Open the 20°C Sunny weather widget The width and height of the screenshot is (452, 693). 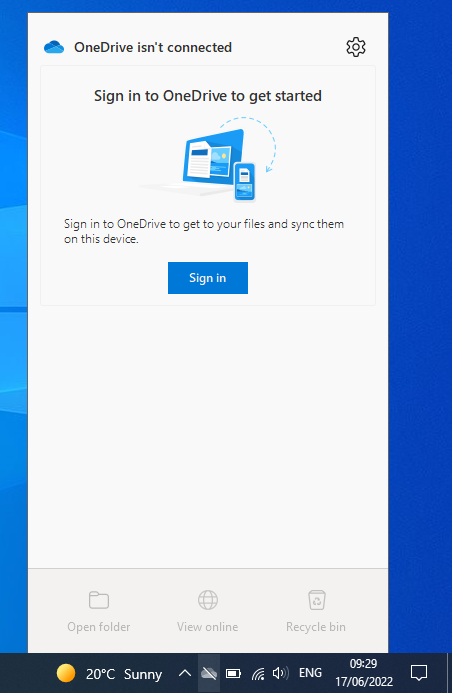pos(109,674)
